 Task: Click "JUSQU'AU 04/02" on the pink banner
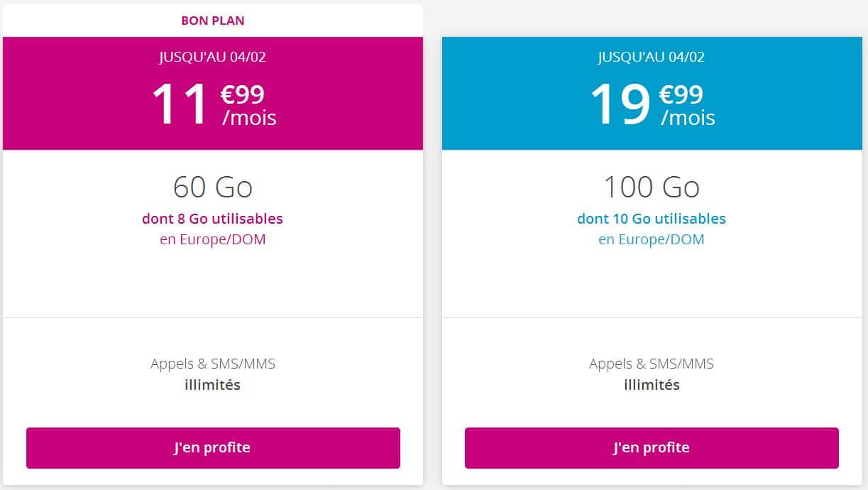pyautogui.click(x=213, y=57)
